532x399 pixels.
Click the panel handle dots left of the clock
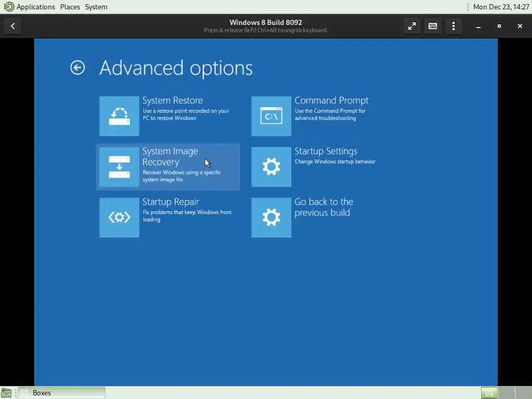pyautogui.click(x=468, y=7)
